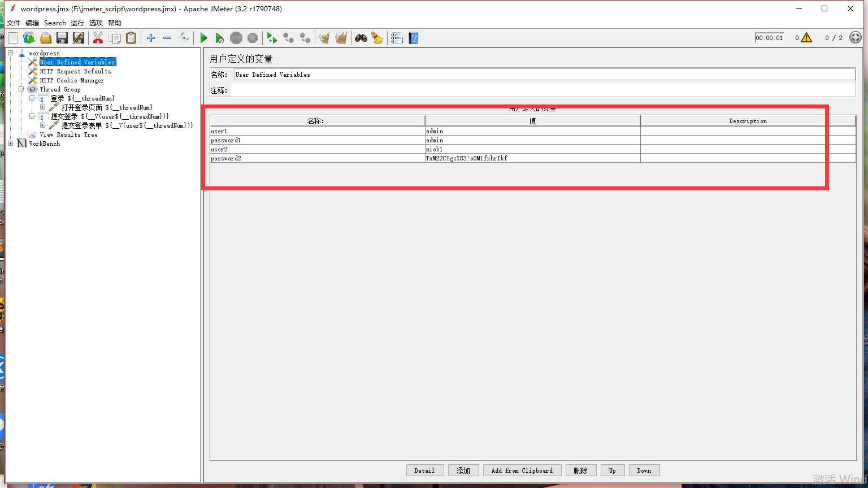Viewport: 868px width, 488px height.
Task: Open the 帮助 menu
Action: [115, 23]
